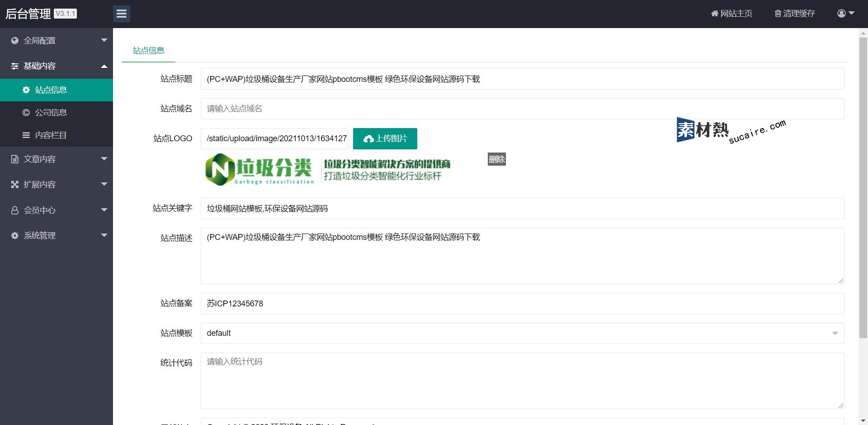Toggle the sidebar hamburger menu button
This screenshot has width=868, height=425.
click(121, 14)
